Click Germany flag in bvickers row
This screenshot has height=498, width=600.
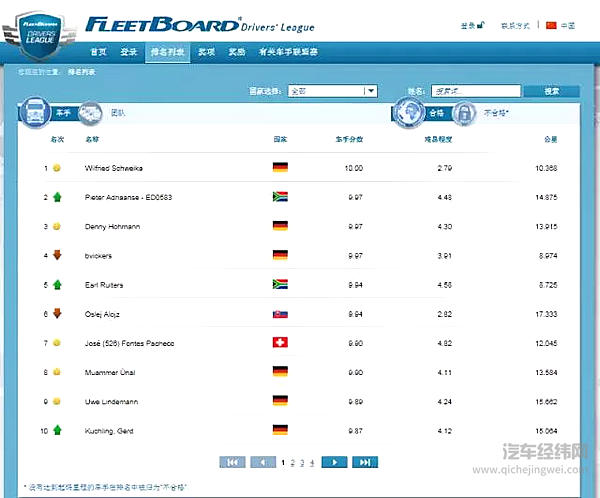click(280, 255)
